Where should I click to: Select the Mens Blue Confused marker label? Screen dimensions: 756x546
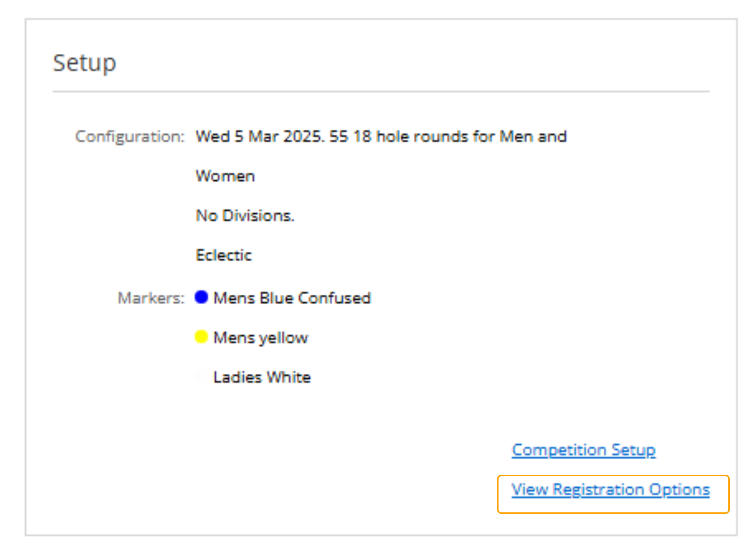pyautogui.click(x=292, y=298)
